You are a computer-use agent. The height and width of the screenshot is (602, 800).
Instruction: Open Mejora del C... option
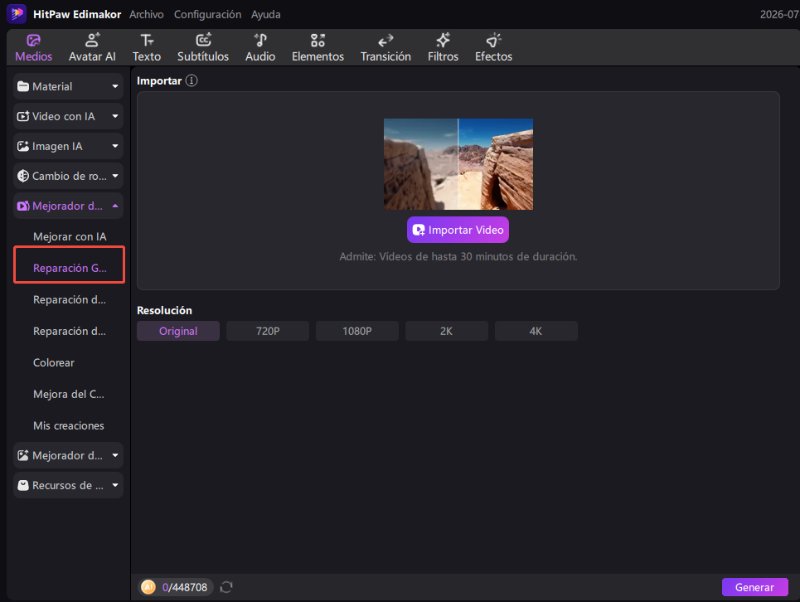click(69, 394)
